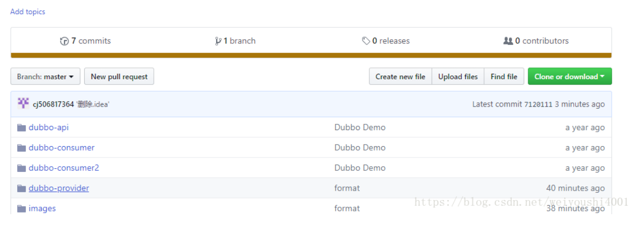Click the dubbo-consumer2 folder icon
Screen dimensions: 644x226
coord(21,168)
